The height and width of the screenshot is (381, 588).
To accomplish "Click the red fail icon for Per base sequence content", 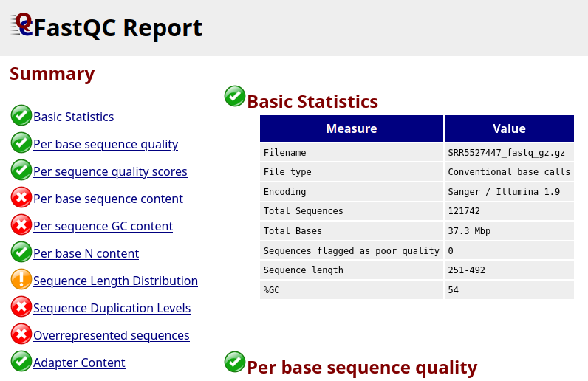I will click(21, 198).
